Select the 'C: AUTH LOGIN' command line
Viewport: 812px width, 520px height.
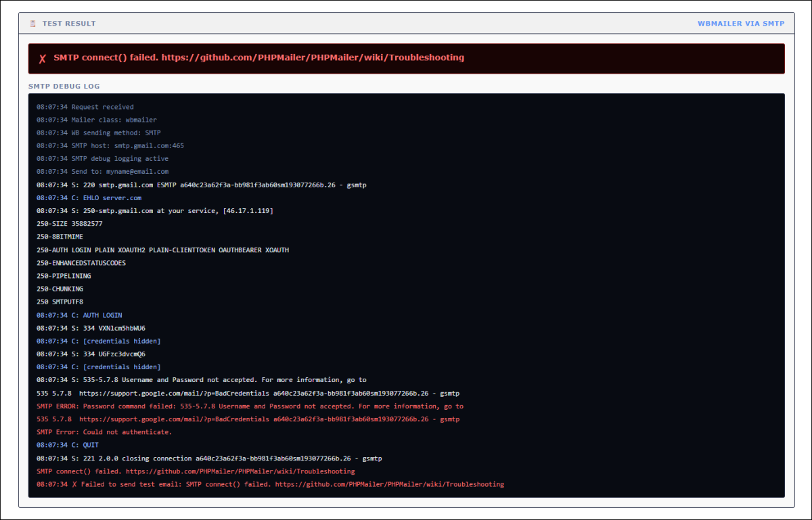click(x=79, y=315)
